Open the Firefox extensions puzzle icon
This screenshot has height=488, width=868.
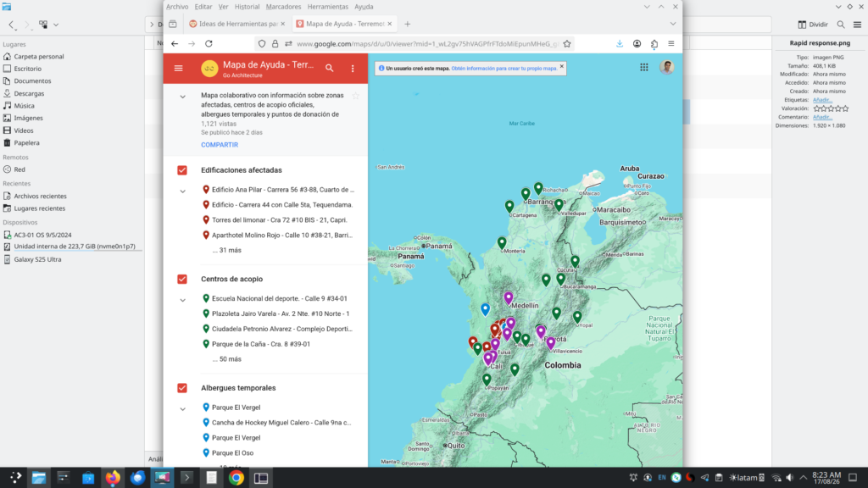(654, 44)
